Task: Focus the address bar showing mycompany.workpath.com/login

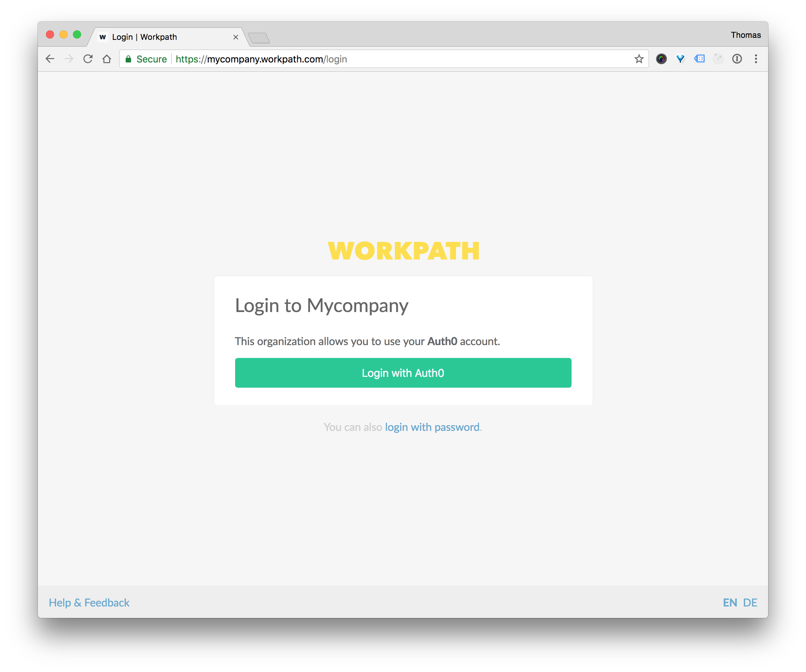Action: pyautogui.click(x=384, y=59)
